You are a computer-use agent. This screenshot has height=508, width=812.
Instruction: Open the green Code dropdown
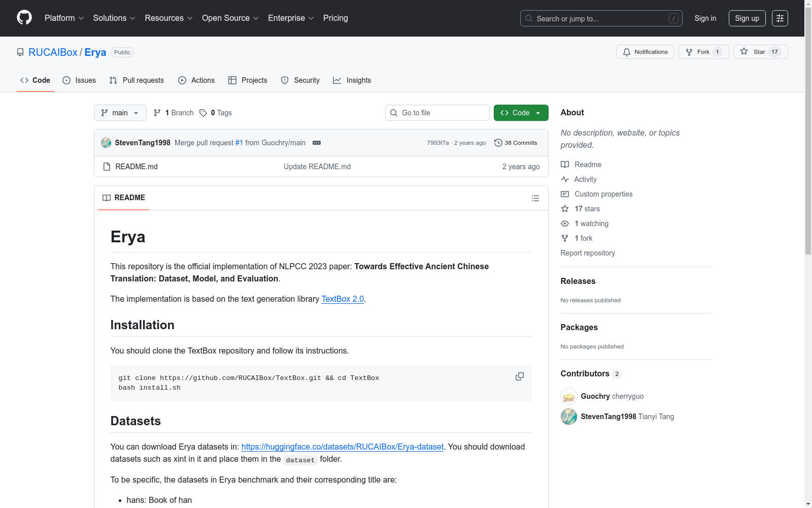pos(521,113)
